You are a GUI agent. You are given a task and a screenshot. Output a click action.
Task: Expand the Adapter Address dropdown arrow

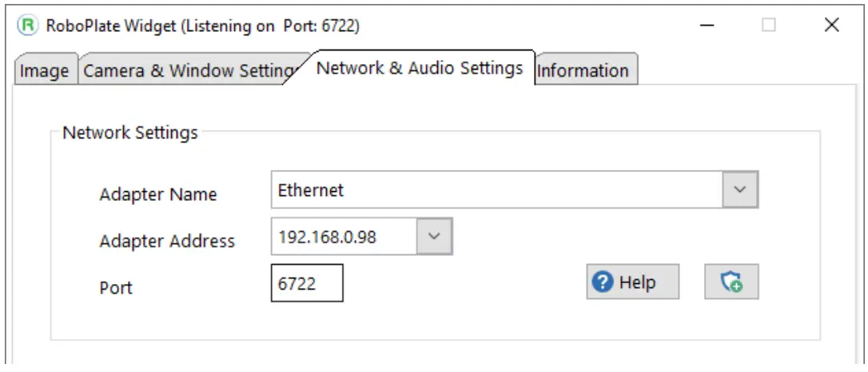pyautogui.click(x=434, y=237)
